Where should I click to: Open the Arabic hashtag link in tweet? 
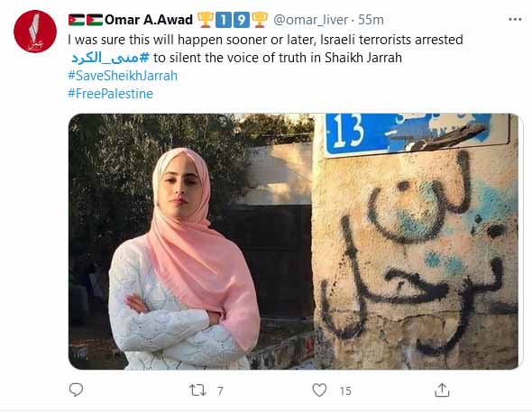(110, 58)
